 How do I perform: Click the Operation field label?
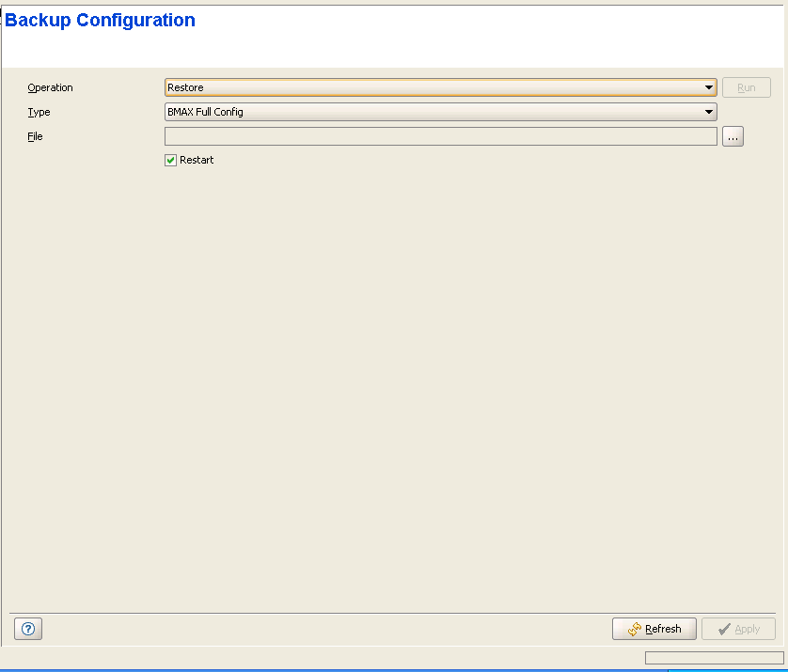[x=50, y=87]
